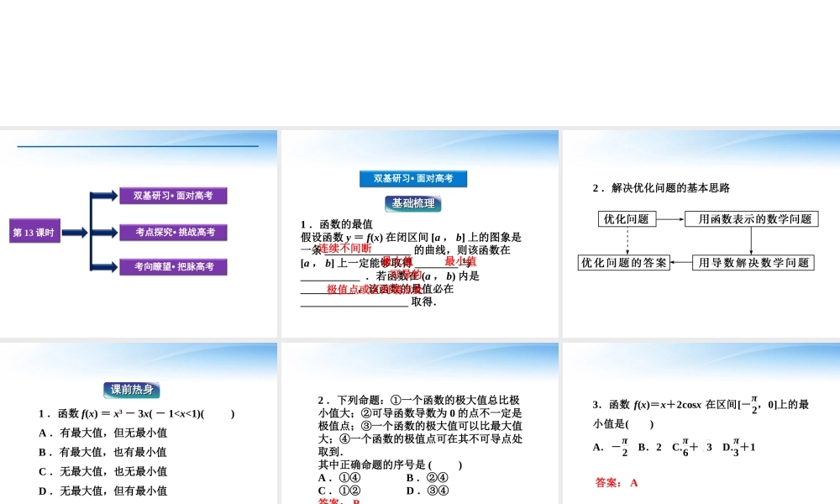Click the heading 1．函数的最值

337,224
